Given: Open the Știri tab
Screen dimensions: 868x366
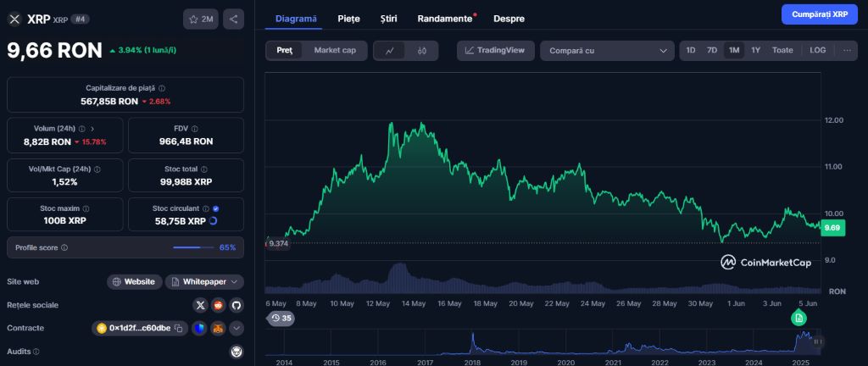Looking at the screenshot, I should 388,18.
